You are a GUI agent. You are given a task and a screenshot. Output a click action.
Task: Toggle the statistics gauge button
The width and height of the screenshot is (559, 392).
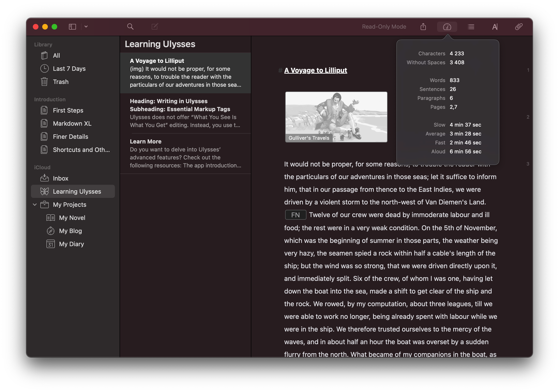click(447, 26)
